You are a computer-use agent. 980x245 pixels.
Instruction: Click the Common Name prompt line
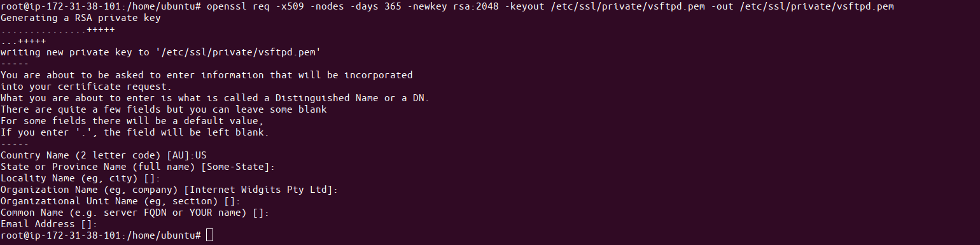click(x=134, y=213)
